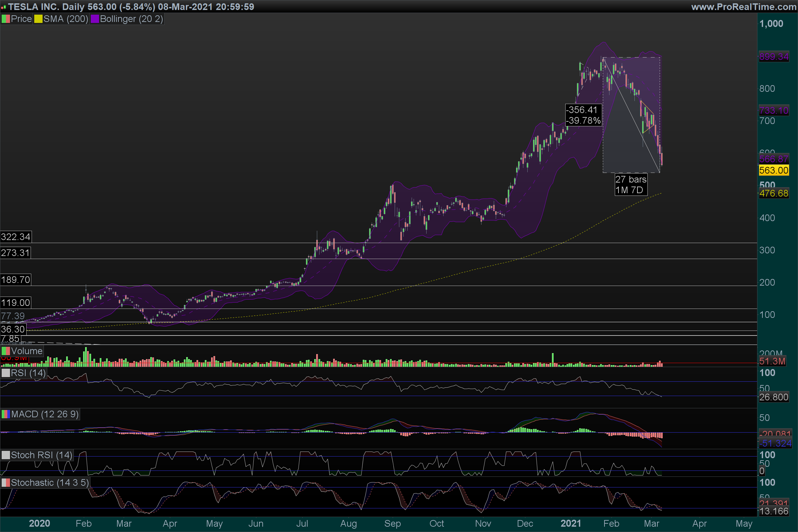This screenshot has width=798, height=532.
Task: Select the -39.78% measurement label
Action: [583, 120]
